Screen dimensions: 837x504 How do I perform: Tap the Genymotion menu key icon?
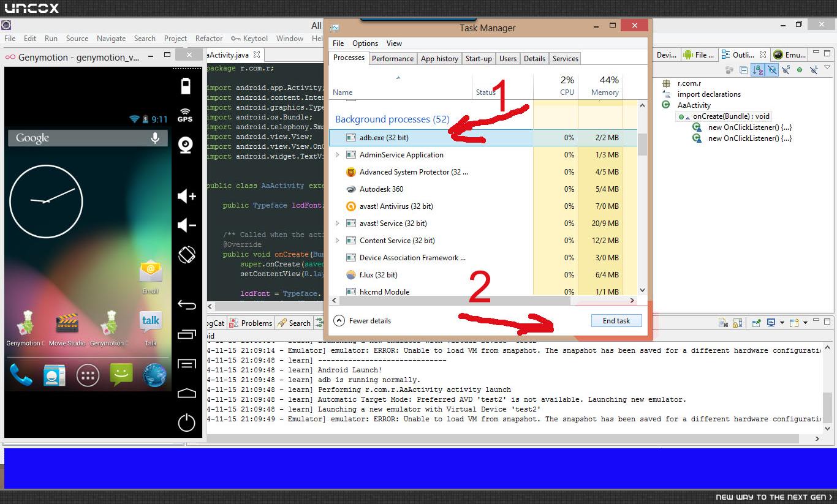click(x=186, y=364)
